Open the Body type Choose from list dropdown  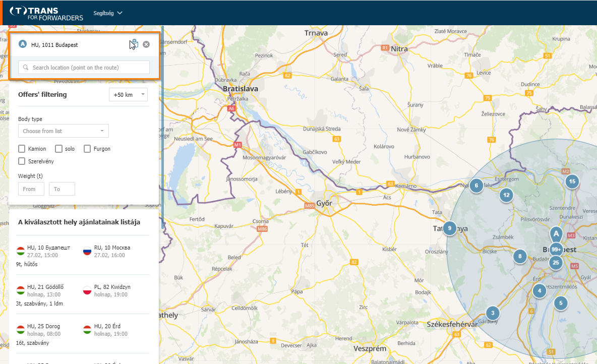coord(63,131)
